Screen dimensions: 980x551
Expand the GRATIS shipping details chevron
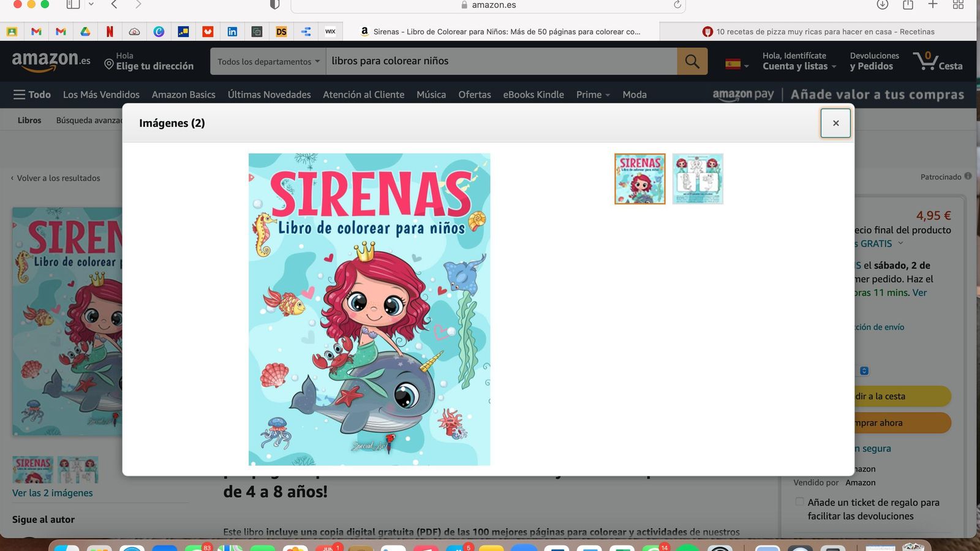[x=900, y=243]
